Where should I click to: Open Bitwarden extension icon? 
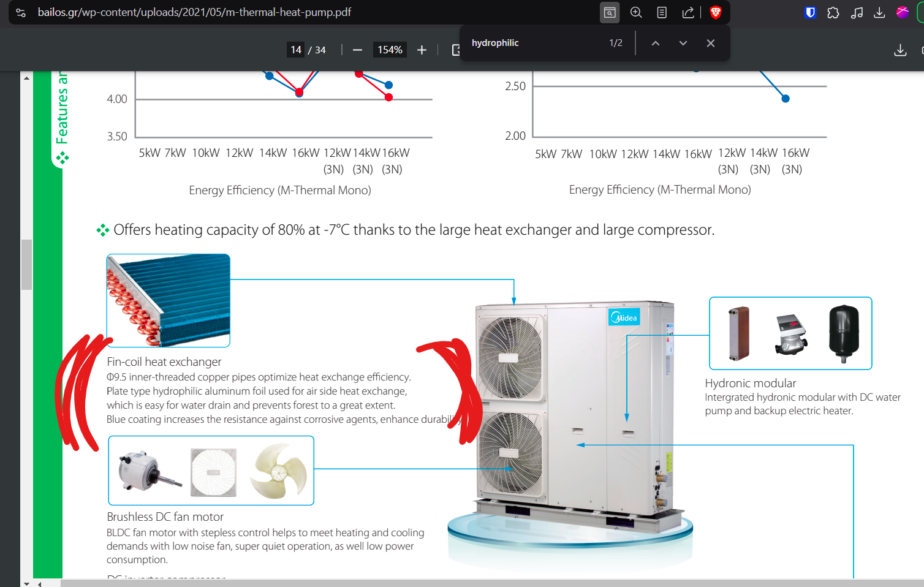pyautogui.click(x=810, y=12)
